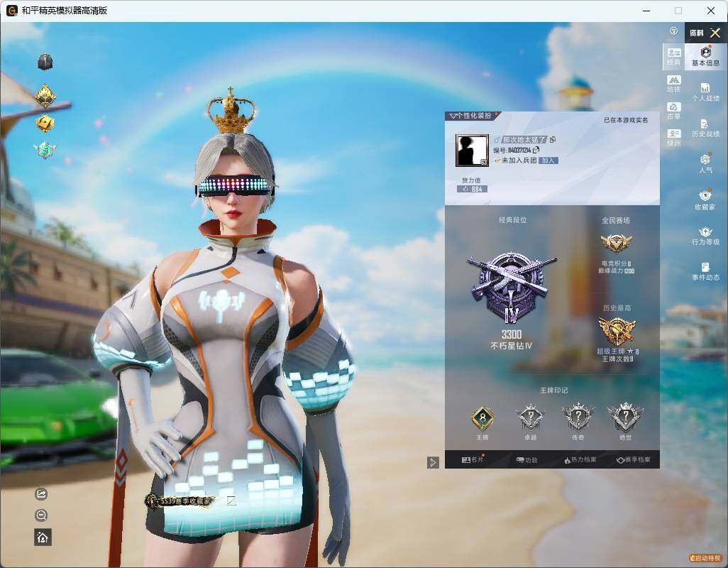Screen dimensions: 728x568
Task: Click the dark helmet badge icon
Action: coord(45,62)
